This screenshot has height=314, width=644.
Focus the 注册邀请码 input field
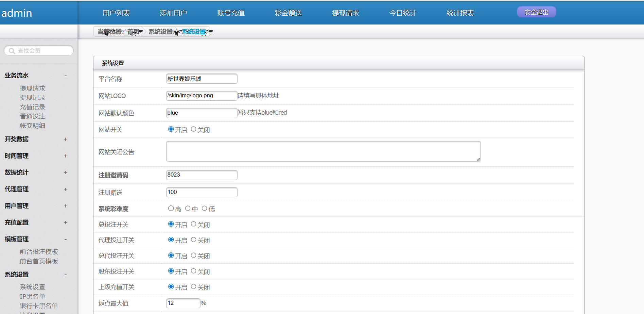tap(202, 175)
